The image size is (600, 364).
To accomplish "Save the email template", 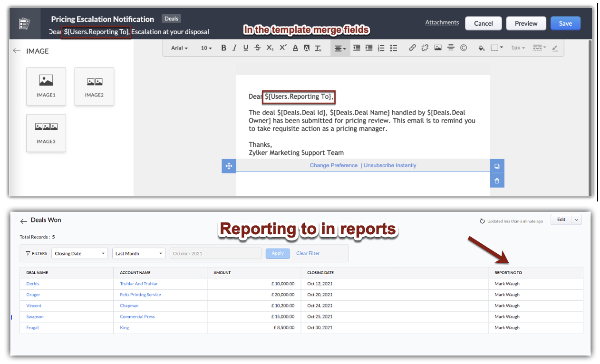I will (x=565, y=23).
